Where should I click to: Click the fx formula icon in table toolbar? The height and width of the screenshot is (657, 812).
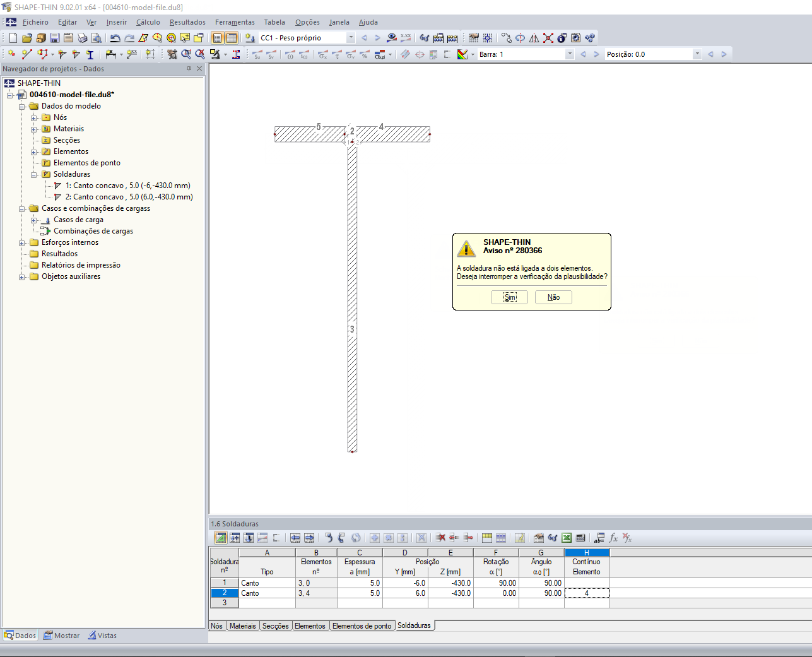click(x=613, y=538)
